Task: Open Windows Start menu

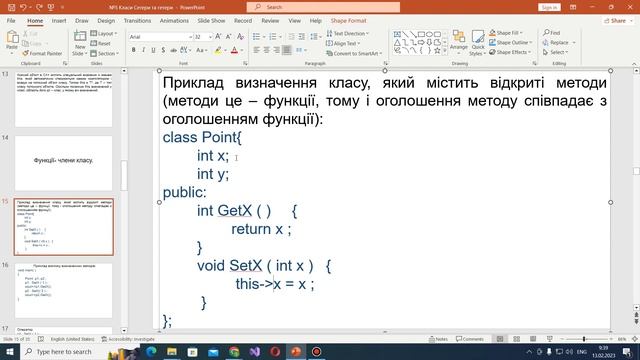Action: [x=10, y=351]
